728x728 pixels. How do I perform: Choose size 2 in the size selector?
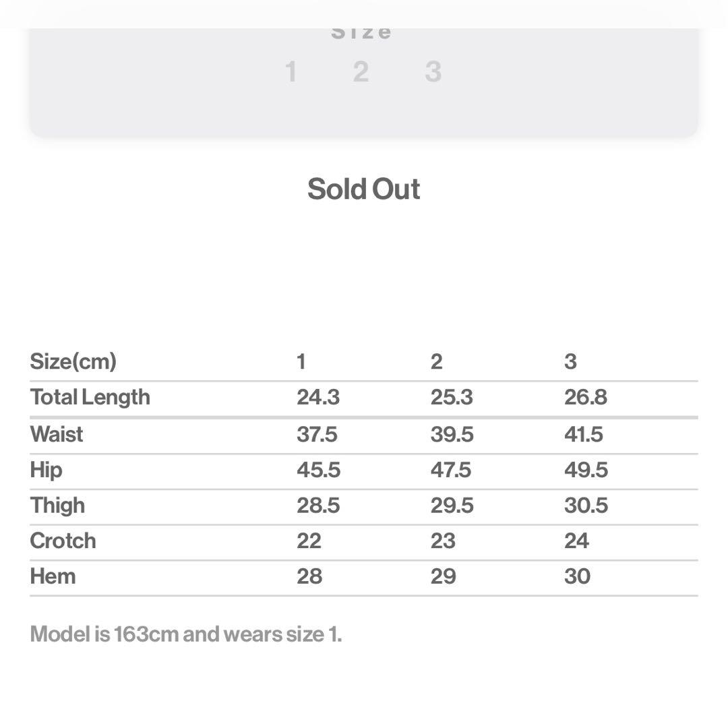coord(361,71)
